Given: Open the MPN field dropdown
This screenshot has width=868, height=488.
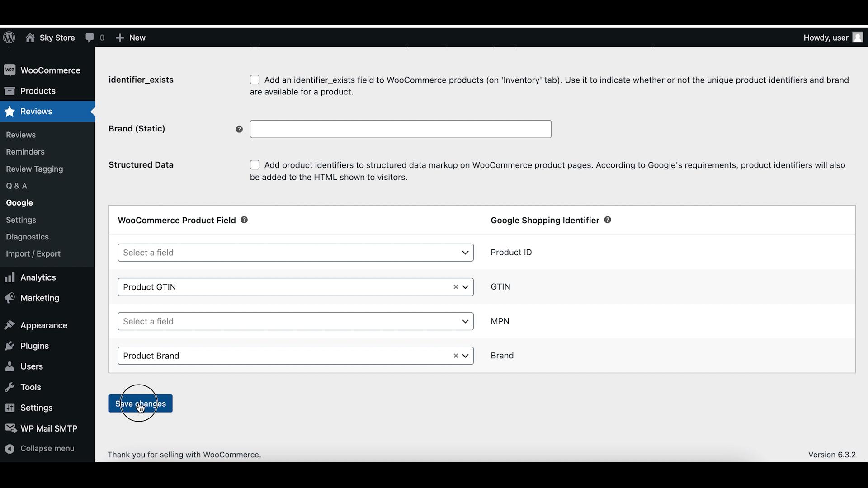Looking at the screenshot, I should [296, 321].
